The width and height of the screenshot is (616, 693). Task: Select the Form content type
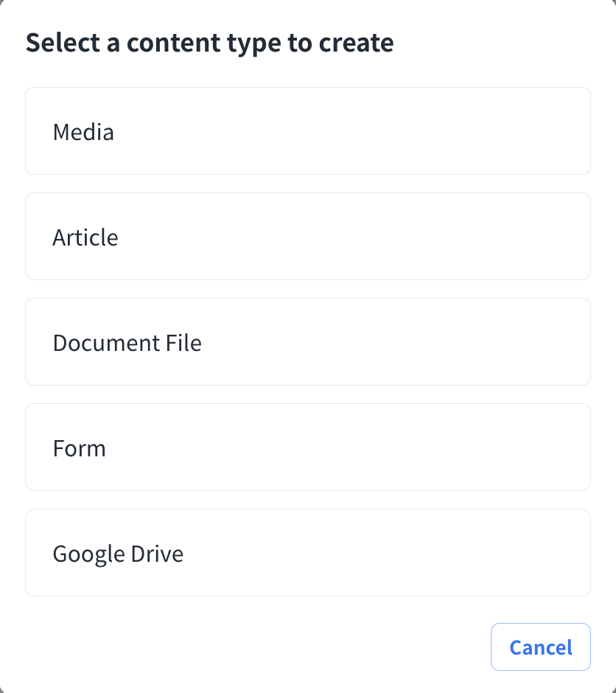coord(307,448)
